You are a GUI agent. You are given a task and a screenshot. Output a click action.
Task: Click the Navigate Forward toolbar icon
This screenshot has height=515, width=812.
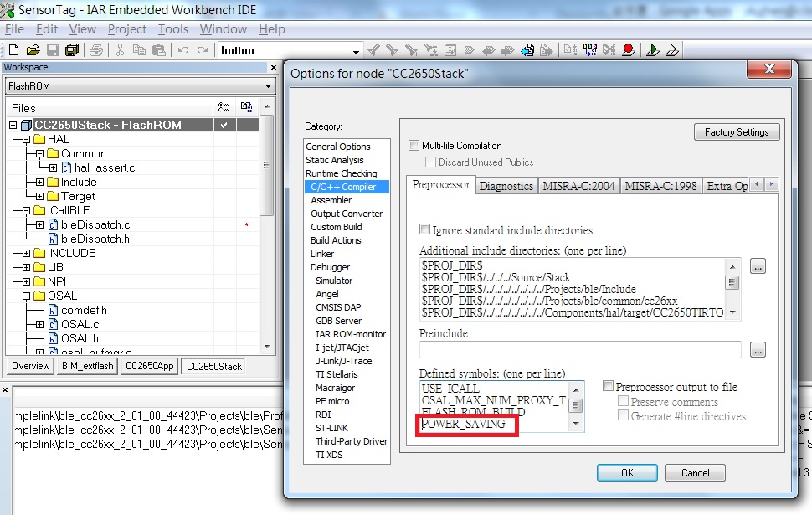point(508,50)
